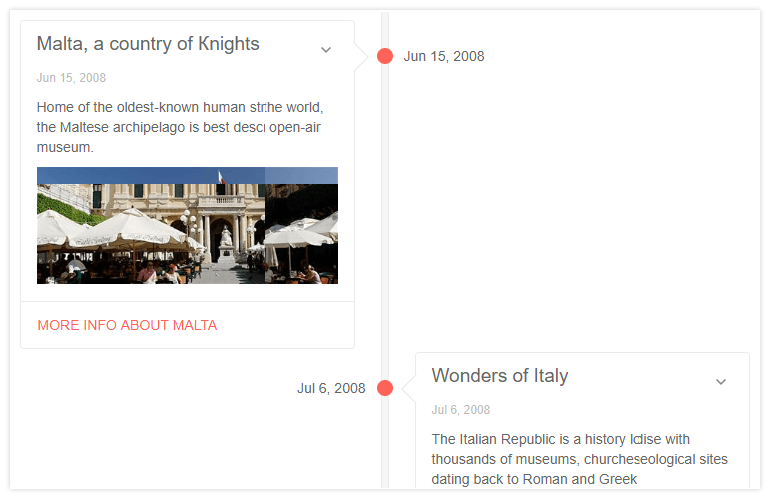The width and height of the screenshot is (770, 499).
Task: Click the vertical timeline axis between both markers
Action: click(x=385, y=220)
